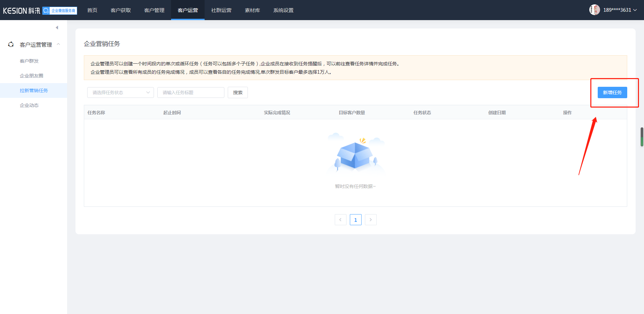
Task: Open 企业朋友圈 in the sidebar
Action: (34, 76)
